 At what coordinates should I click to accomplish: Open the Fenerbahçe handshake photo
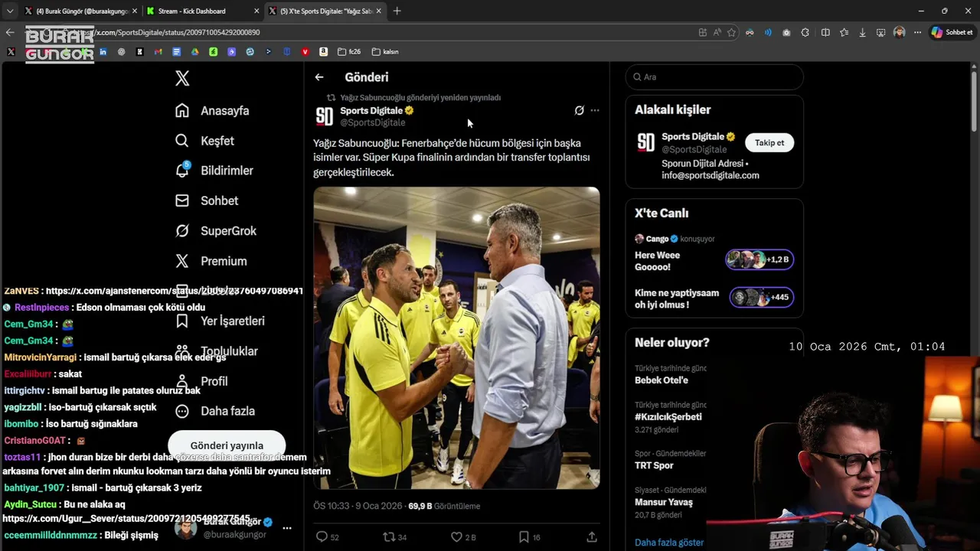coord(456,337)
